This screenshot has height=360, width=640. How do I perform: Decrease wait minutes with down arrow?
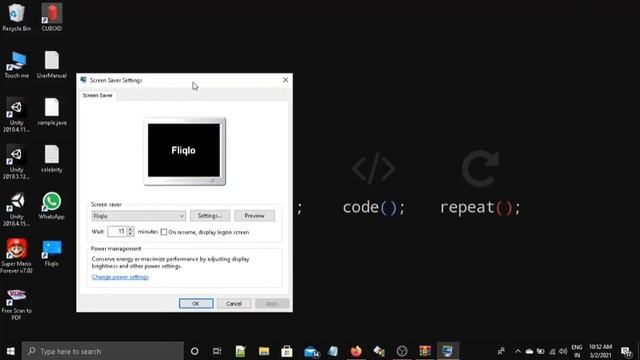[x=130, y=234]
